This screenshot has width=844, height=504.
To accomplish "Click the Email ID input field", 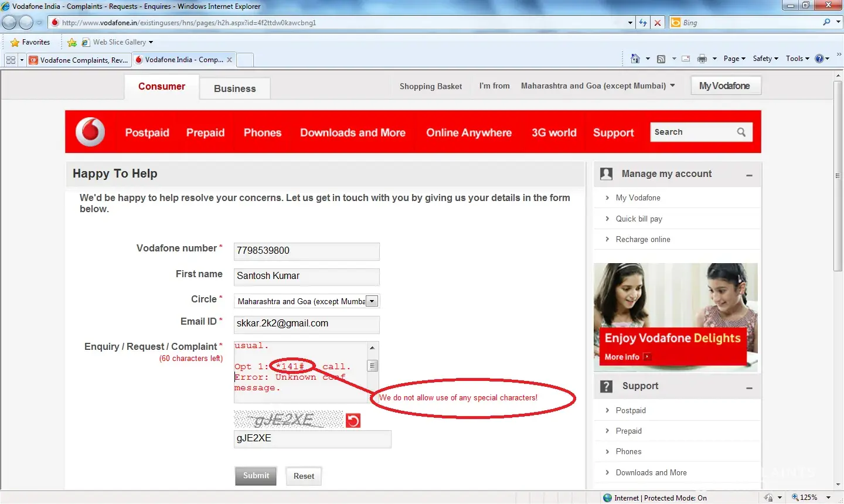I will 307,323.
